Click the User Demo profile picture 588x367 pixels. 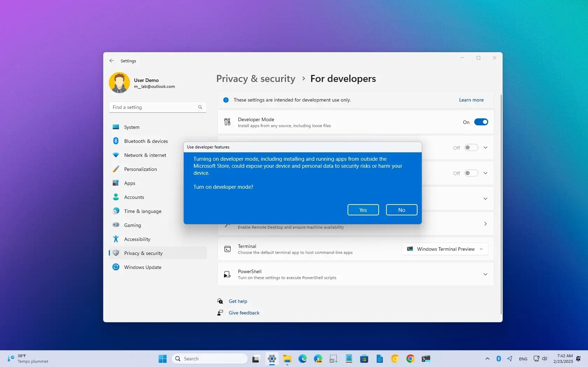(119, 82)
